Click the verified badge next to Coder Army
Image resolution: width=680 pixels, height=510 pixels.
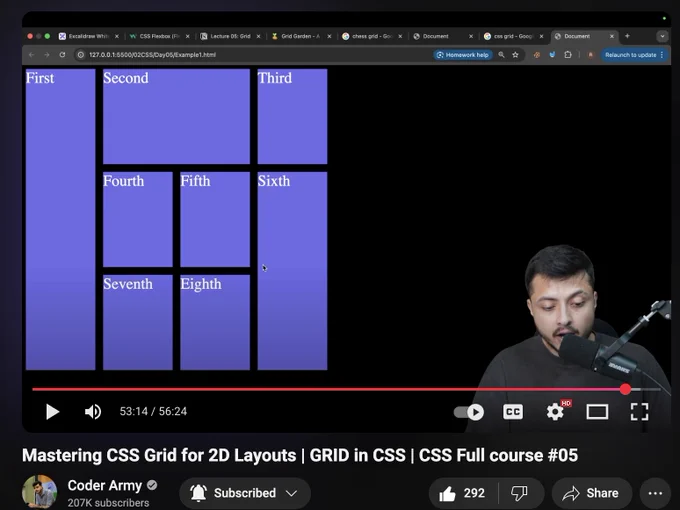(152, 485)
